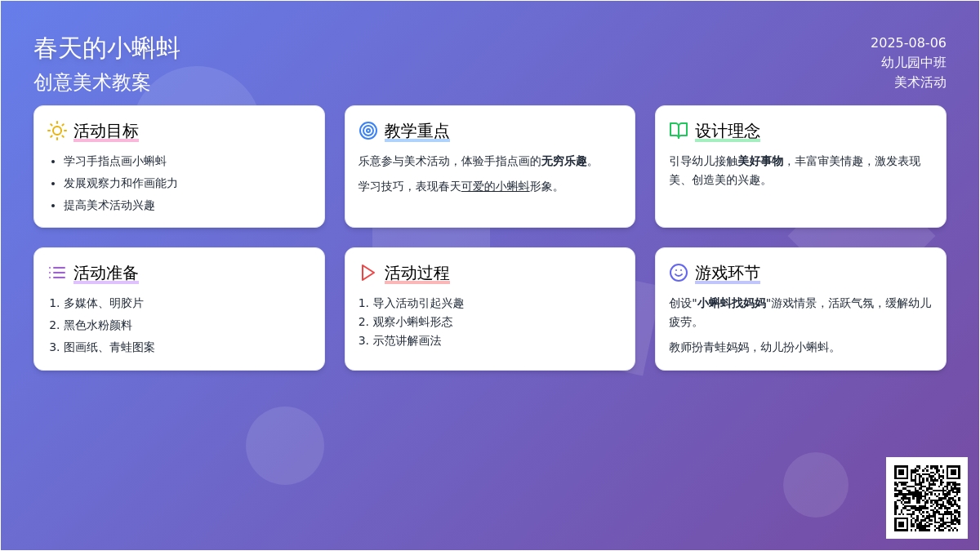Click the play triangle icon beside 活动过程
This screenshot has height=551, width=980.
click(x=368, y=273)
